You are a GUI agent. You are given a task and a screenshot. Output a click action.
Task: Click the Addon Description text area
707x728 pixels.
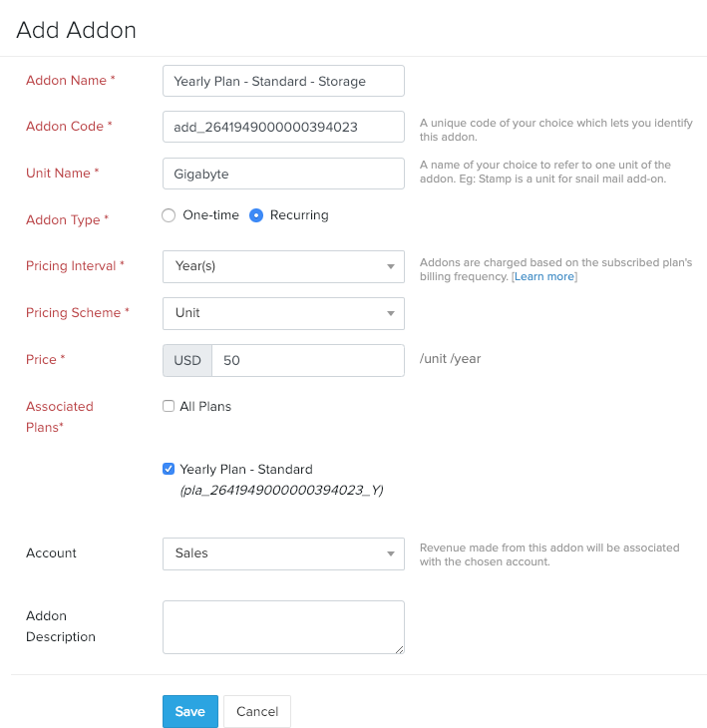(x=283, y=627)
